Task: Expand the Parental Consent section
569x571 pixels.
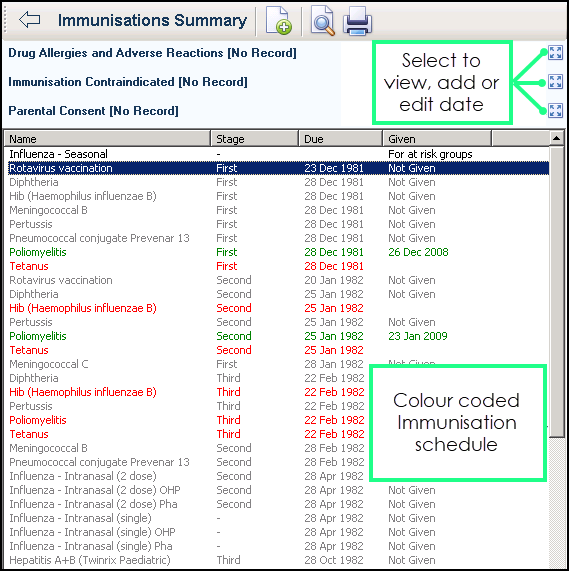Action: [555, 110]
